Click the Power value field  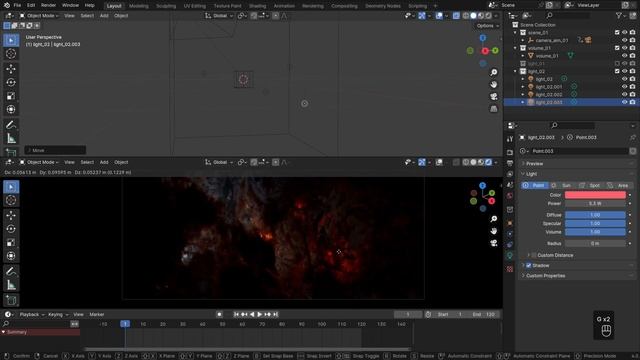click(595, 203)
